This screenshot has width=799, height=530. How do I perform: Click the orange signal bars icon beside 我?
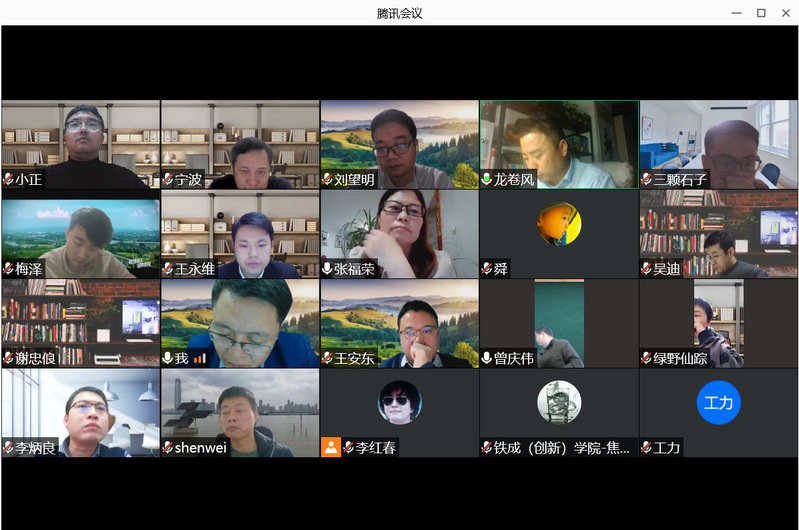point(199,358)
